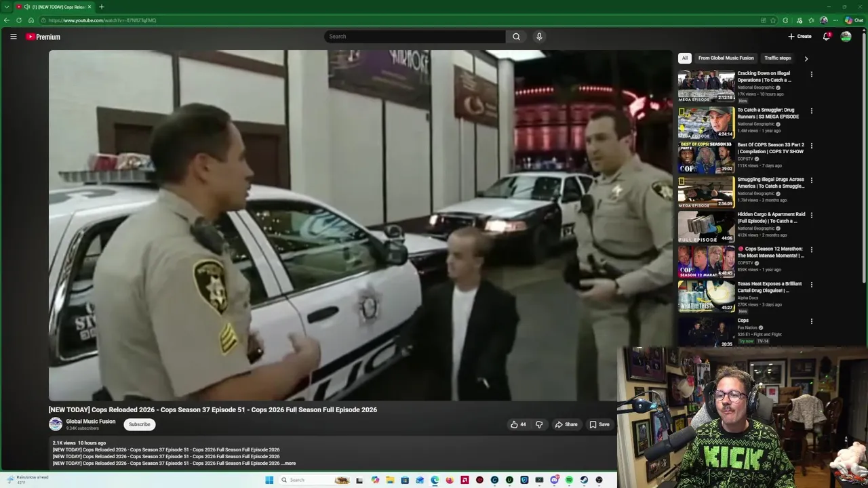
Task: Expand video description with ...more
Action: (x=289, y=464)
